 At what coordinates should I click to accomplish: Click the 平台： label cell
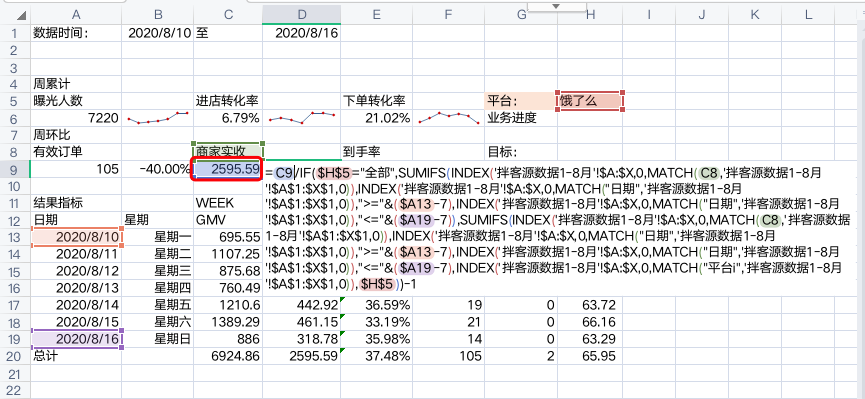pos(521,101)
